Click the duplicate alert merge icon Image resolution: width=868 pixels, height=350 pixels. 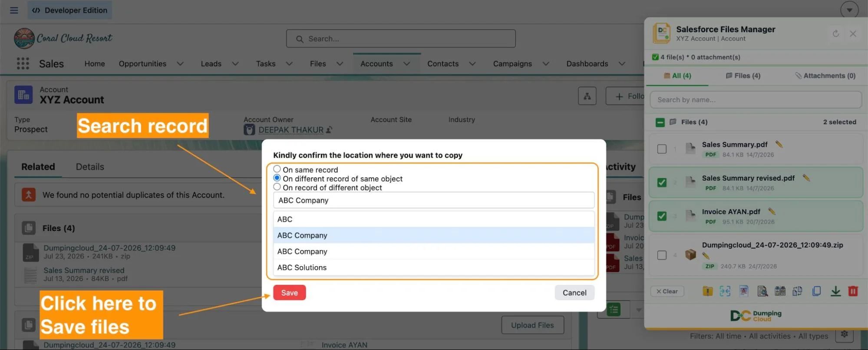point(29,195)
